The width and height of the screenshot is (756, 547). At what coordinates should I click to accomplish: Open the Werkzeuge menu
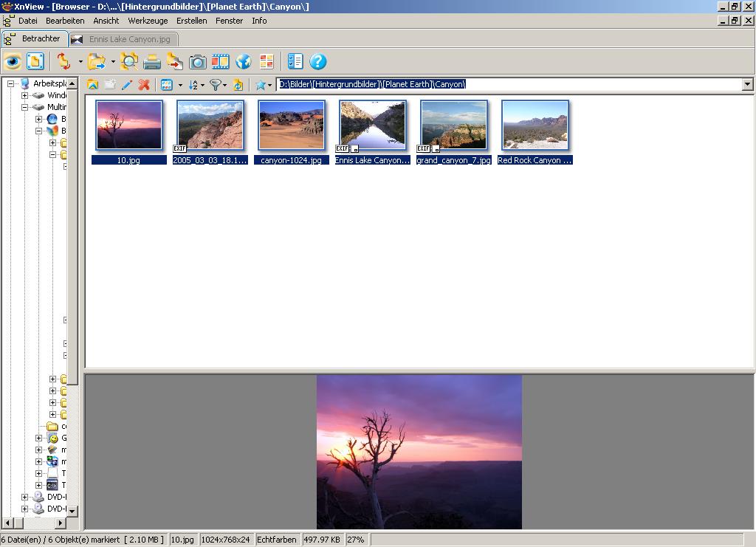pos(148,21)
